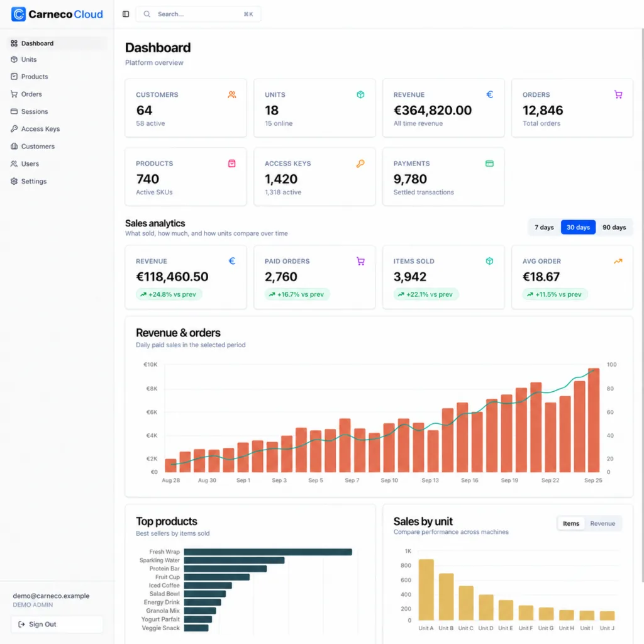Click the Unit A bar in Sales by unit
The image size is (644, 644).
coord(426,590)
